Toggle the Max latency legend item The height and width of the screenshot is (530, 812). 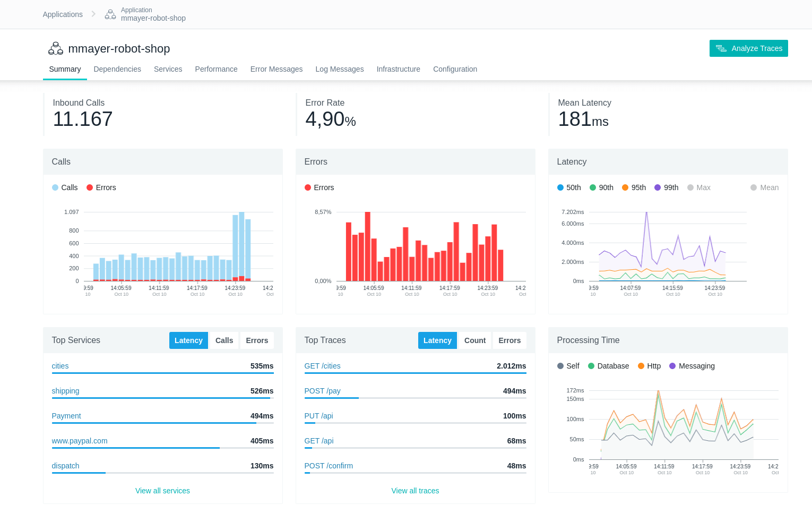coord(698,187)
